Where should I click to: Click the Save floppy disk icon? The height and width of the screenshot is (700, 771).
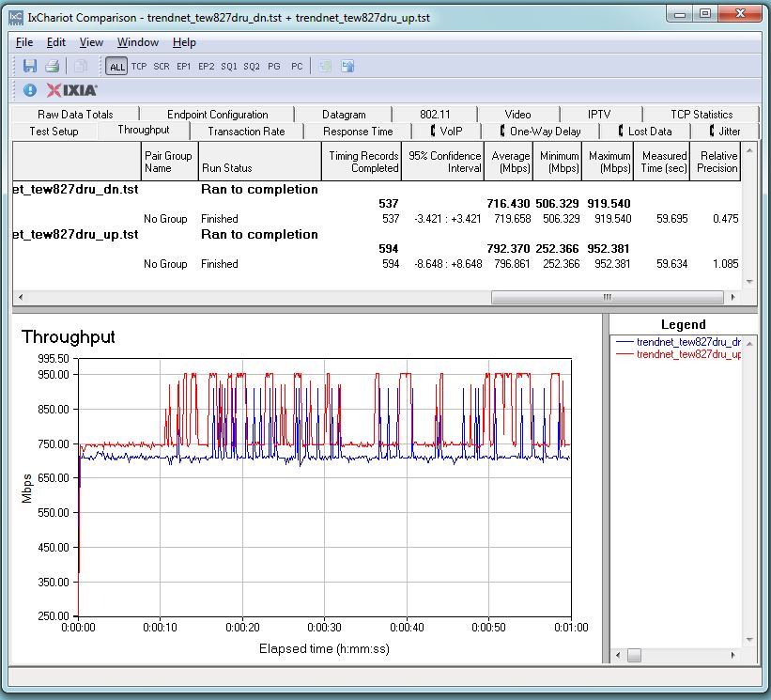click(30, 66)
